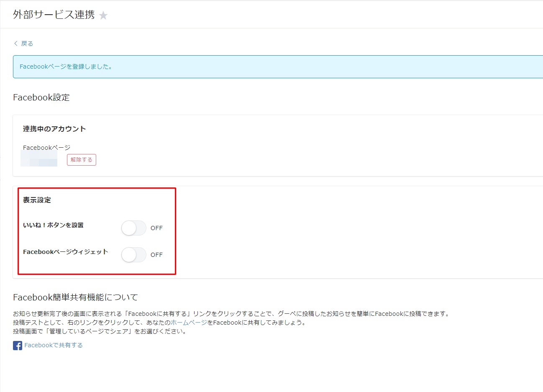Viewport: 543px width, 392px height.
Task: Go back via the 戻る link
Action: 27,44
